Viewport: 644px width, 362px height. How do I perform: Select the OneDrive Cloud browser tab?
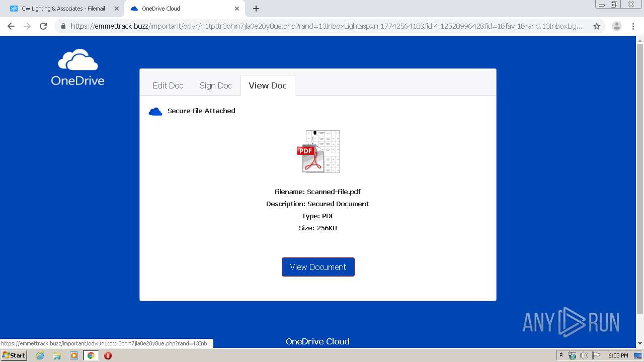click(x=185, y=9)
